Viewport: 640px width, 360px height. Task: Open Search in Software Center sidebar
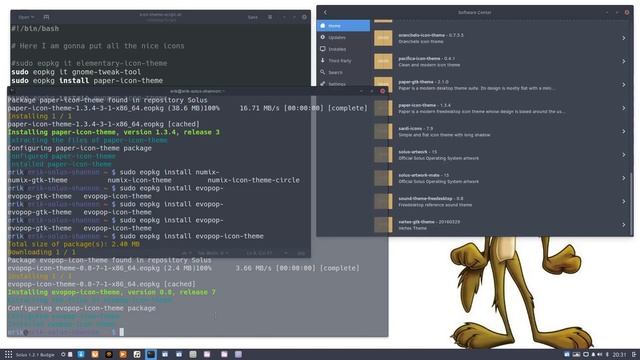344,72
